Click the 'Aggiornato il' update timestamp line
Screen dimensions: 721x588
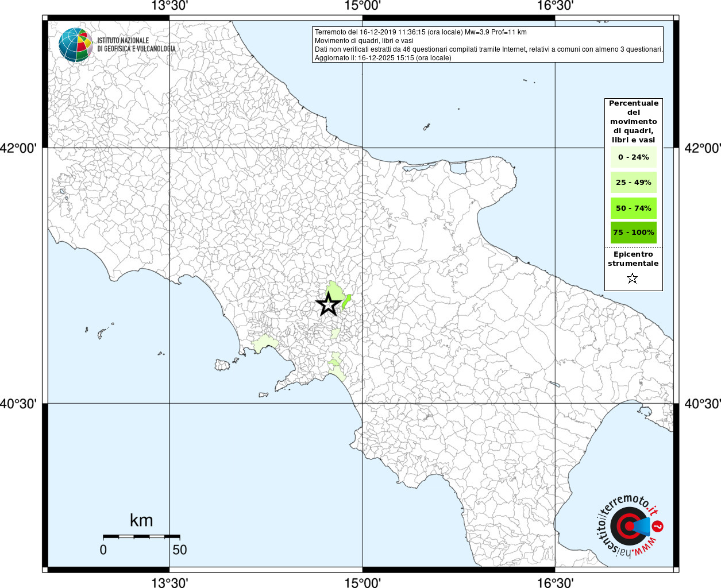click(x=383, y=58)
